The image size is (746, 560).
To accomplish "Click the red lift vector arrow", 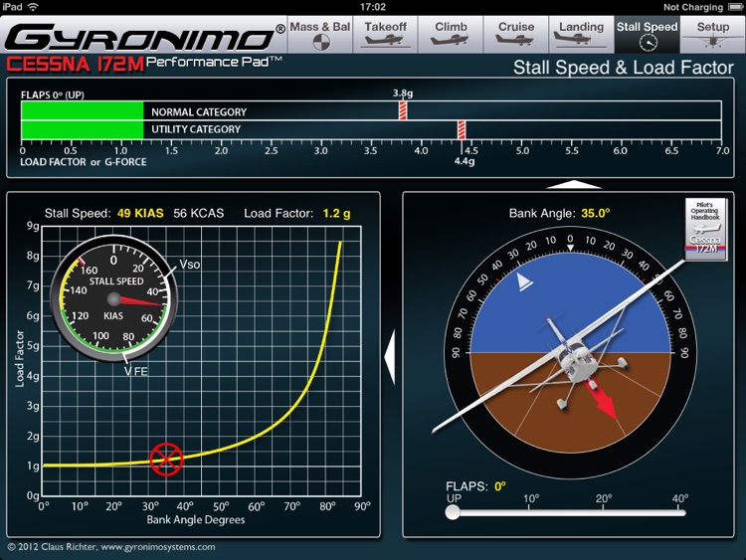I will tap(603, 400).
